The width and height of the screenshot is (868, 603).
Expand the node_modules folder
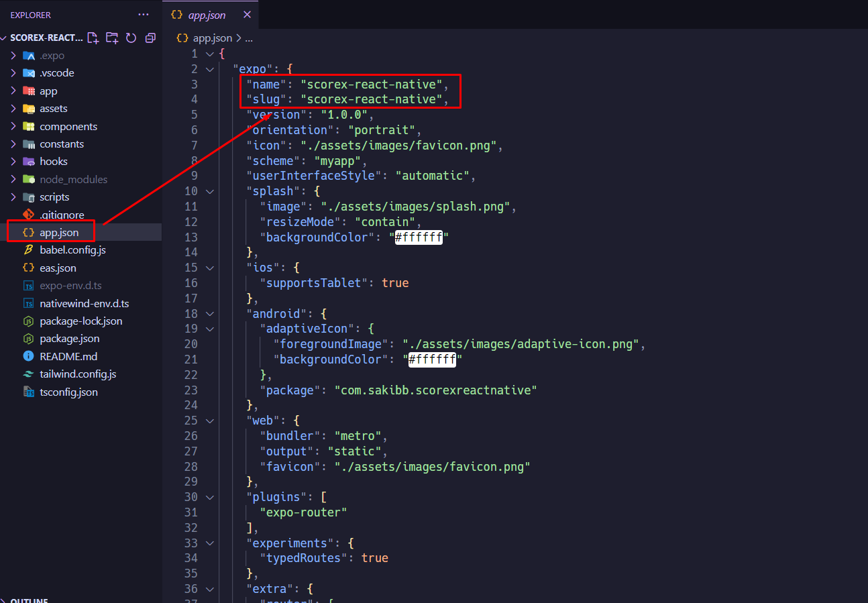(12, 179)
